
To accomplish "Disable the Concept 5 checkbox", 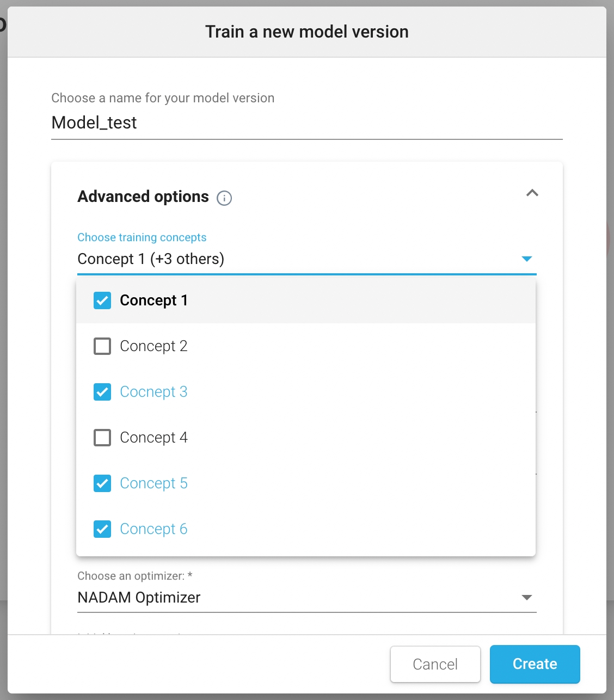I will (x=102, y=483).
